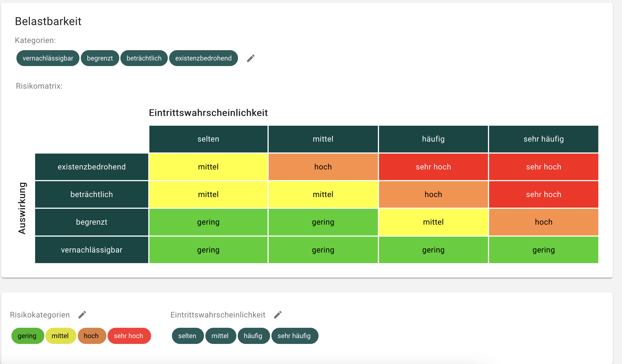This screenshot has height=364, width=622.
Task: Click the selten probability chip at the bottom
Action: (187, 336)
